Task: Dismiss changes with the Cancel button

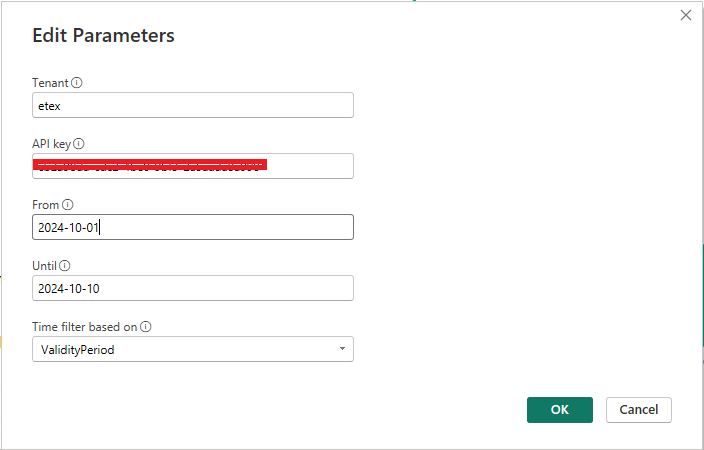Action: point(638,410)
